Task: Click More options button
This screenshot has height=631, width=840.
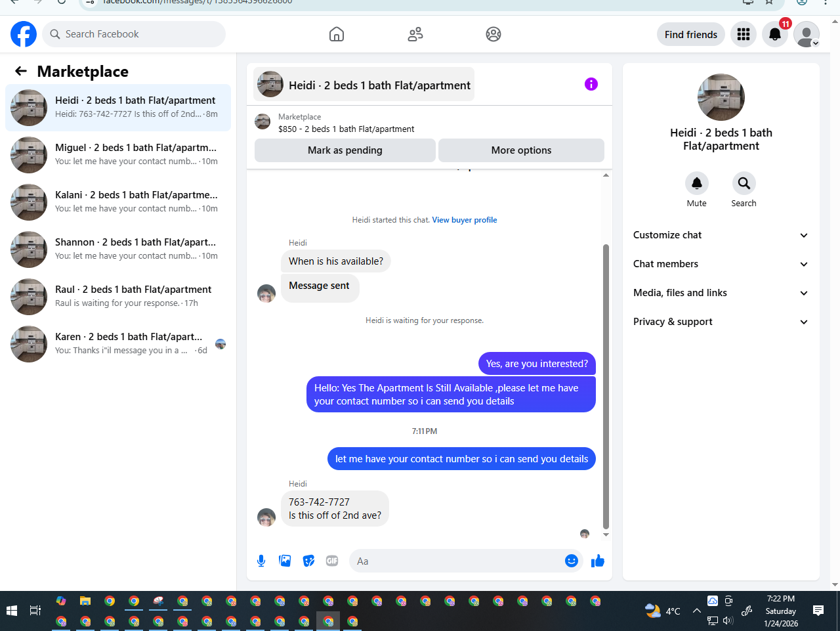Action: [521, 150]
